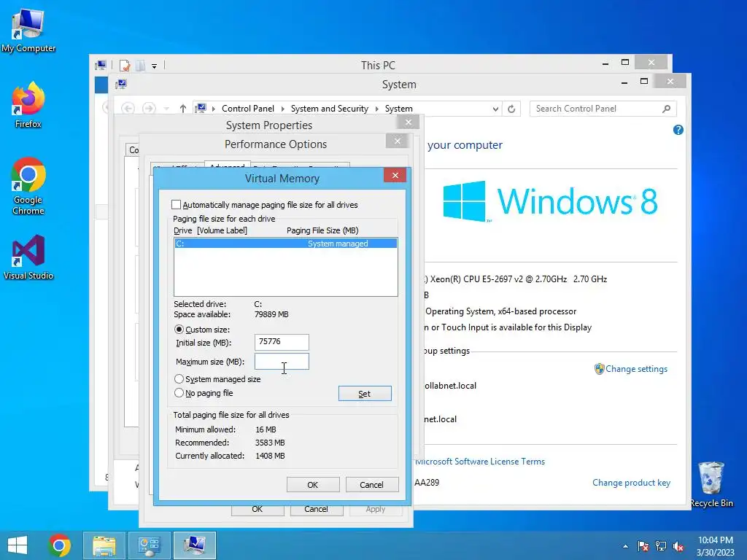The height and width of the screenshot is (560, 747).
Task: Click Forward arrow in System window
Action: point(149,109)
